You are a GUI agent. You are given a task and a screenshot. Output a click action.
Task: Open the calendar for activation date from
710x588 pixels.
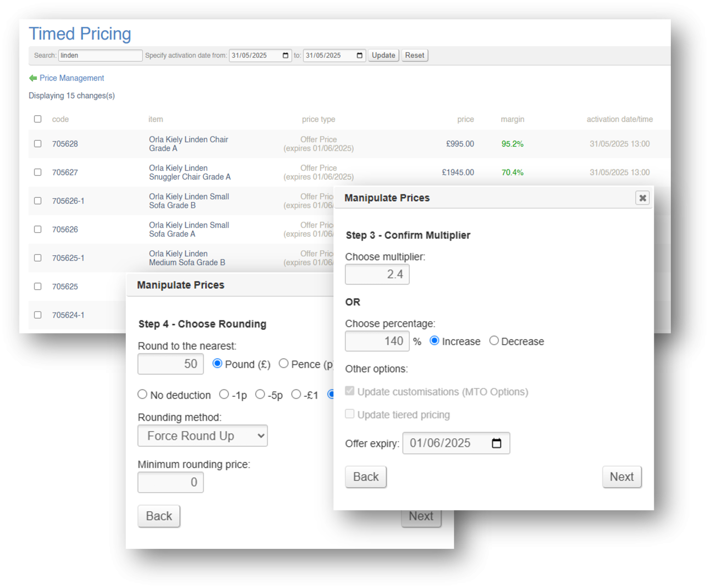click(x=286, y=55)
